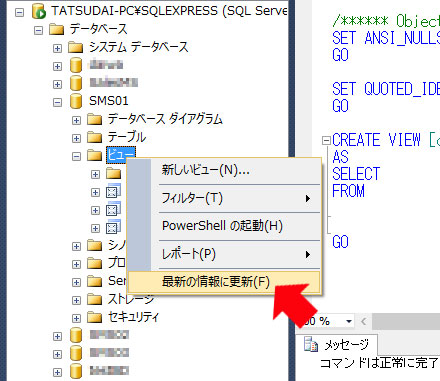This screenshot has width=440, height=381.
Task: Select the テーブル tree label
Action: tap(127, 137)
